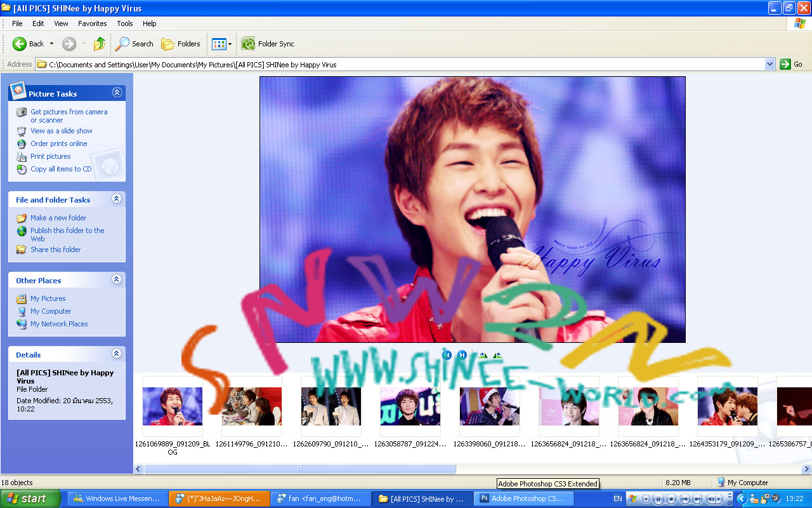Viewport: 812px width, 508px height.
Task: Open the File menu
Action: [x=17, y=23]
